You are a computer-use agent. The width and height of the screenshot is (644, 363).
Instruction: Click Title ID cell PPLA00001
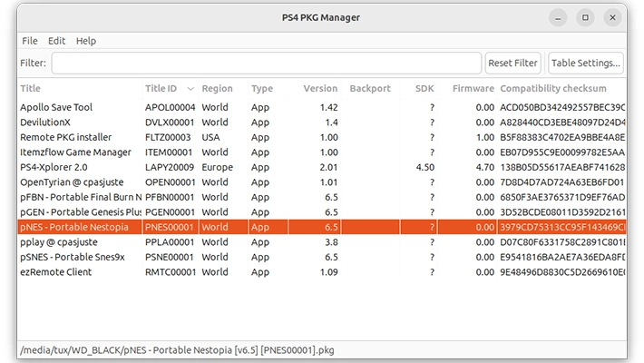(170, 242)
